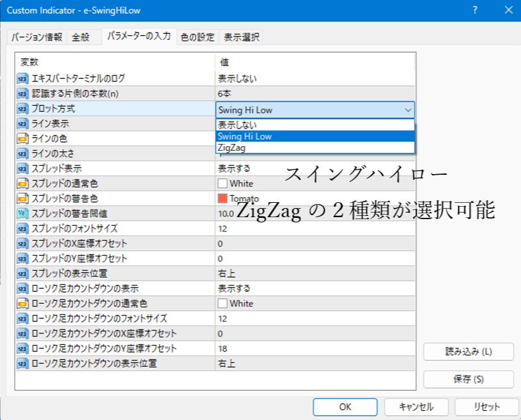Screen dimensions: 521x420
Task: Click icon beside ローソク足カウントダウンのX座標オフセット
Action: click(22, 334)
